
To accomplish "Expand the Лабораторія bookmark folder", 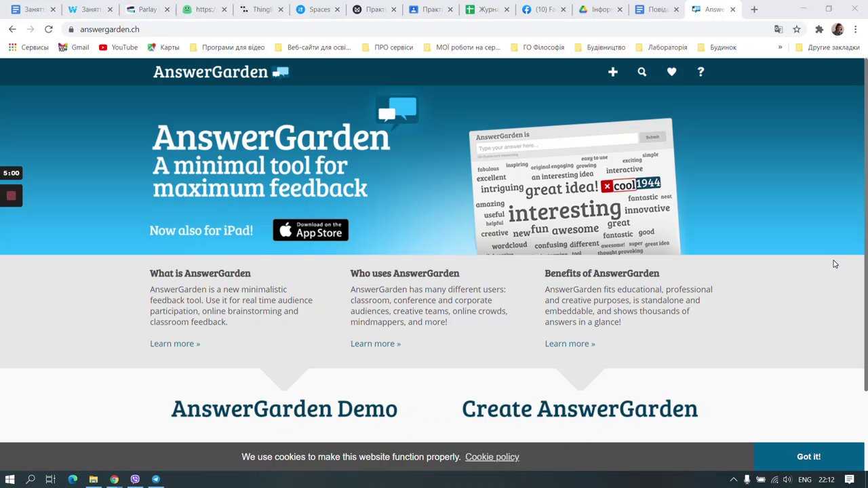I will (660, 47).
